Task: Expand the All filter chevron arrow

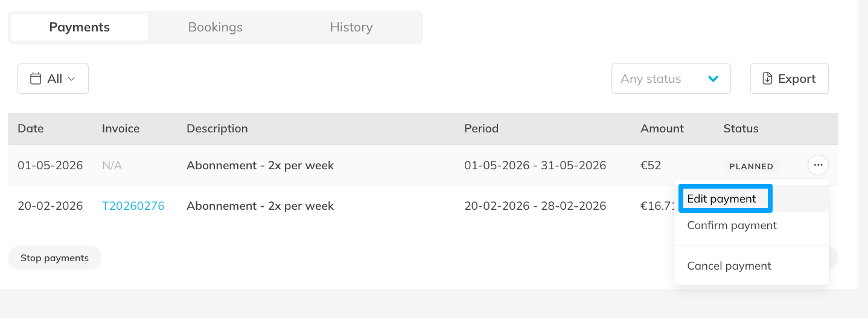Action: pos(71,79)
